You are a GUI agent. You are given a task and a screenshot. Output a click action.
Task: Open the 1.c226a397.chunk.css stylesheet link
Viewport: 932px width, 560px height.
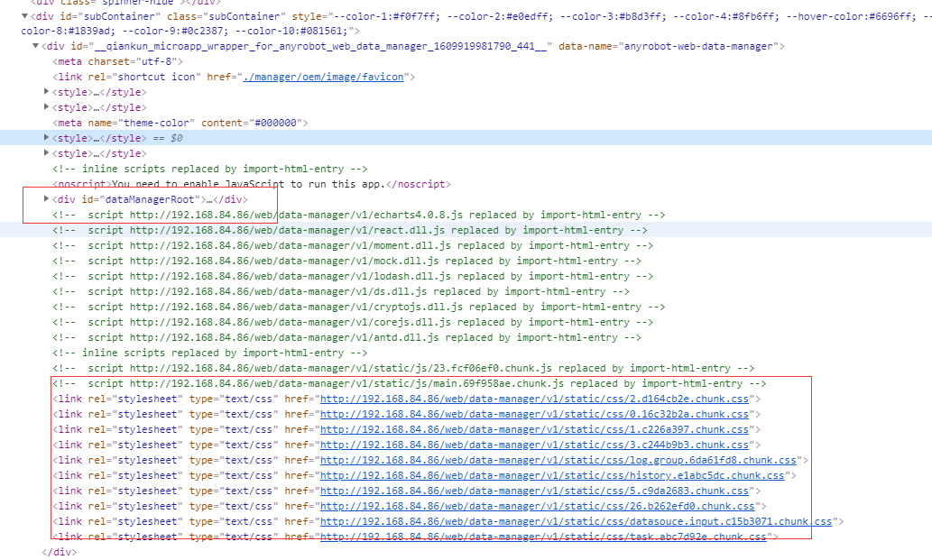click(534, 430)
